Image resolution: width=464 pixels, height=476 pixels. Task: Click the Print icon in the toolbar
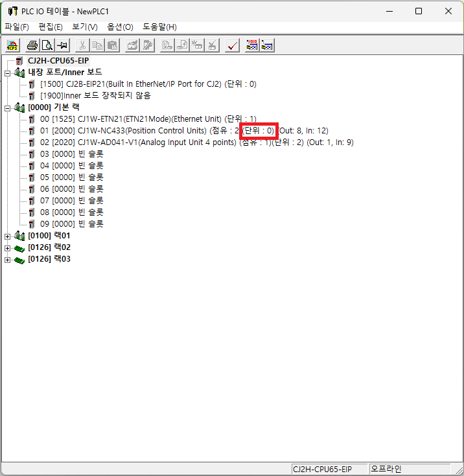pos(32,45)
